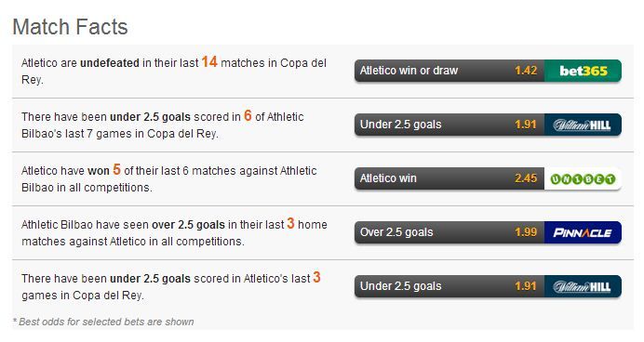Click the undefeated Copa del Rey fact text
The height and width of the screenshot is (342, 644).
coord(174,71)
